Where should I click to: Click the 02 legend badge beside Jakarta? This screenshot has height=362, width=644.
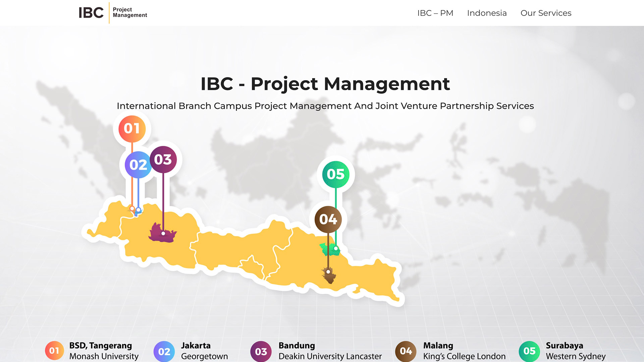164,351
